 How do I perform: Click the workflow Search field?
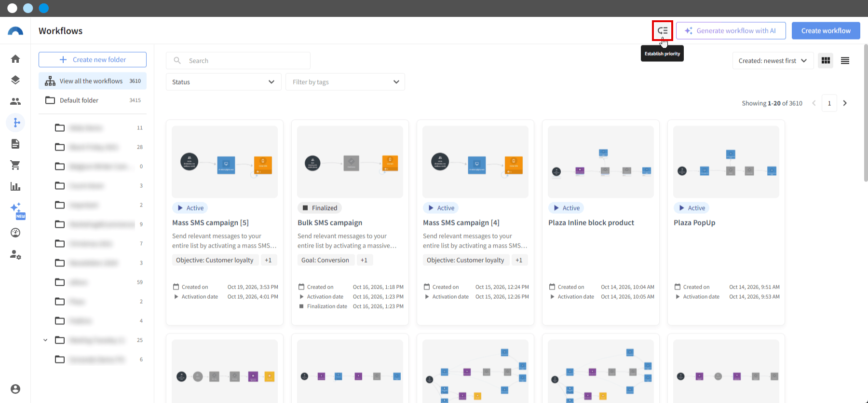pyautogui.click(x=238, y=61)
